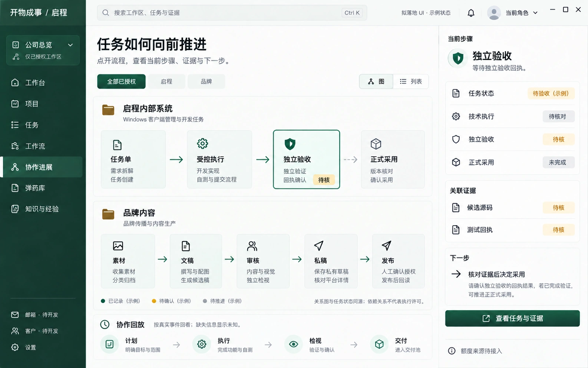Click the 测试回执 evidence row
This screenshot has width=588, height=368.
pyautogui.click(x=512, y=230)
